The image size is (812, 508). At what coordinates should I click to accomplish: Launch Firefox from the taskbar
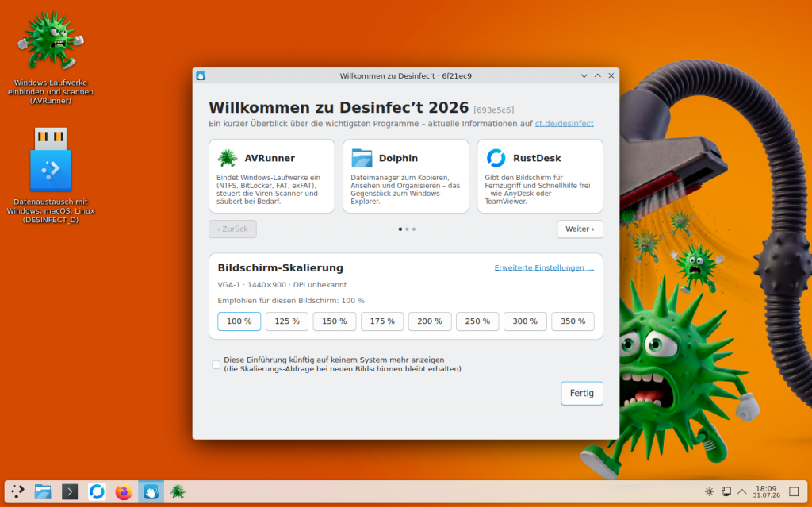(124, 491)
